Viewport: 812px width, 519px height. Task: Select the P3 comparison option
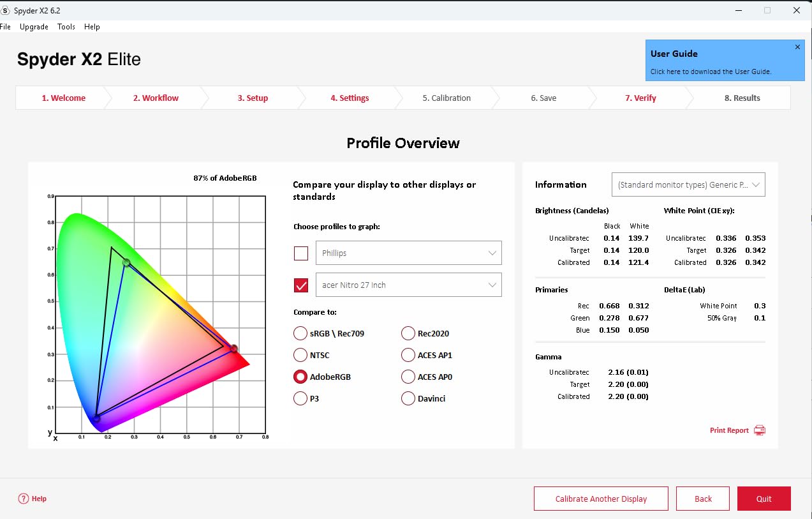[x=300, y=398]
